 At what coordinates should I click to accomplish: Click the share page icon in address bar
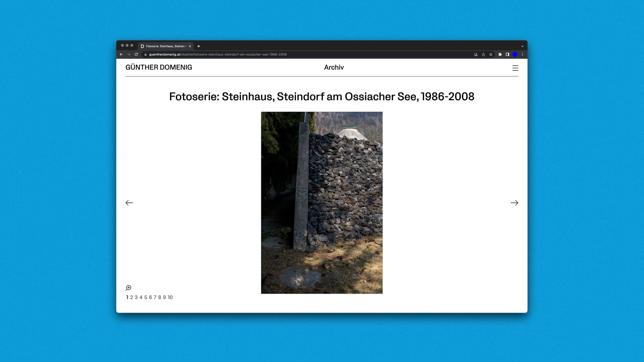pos(483,54)
